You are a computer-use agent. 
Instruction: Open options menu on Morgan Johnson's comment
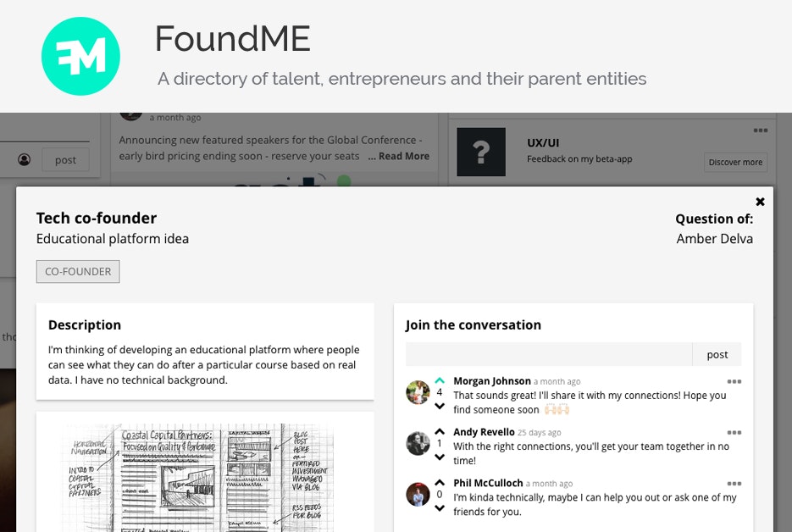tap(734, 381)
